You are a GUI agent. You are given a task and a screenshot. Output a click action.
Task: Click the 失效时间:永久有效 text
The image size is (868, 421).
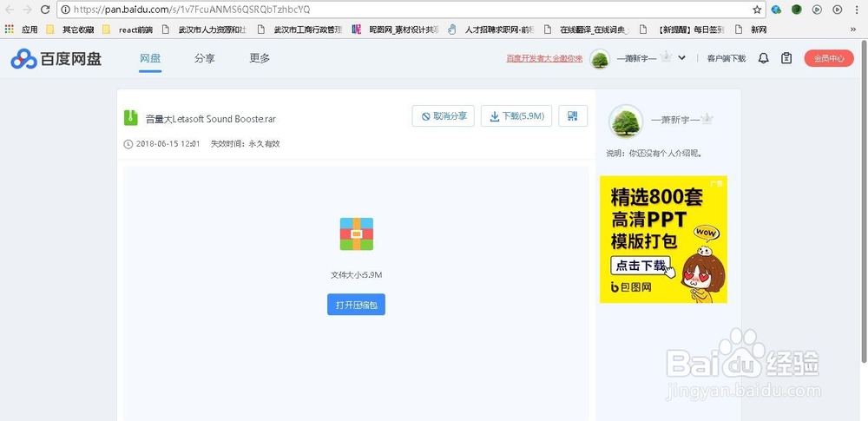246,144
